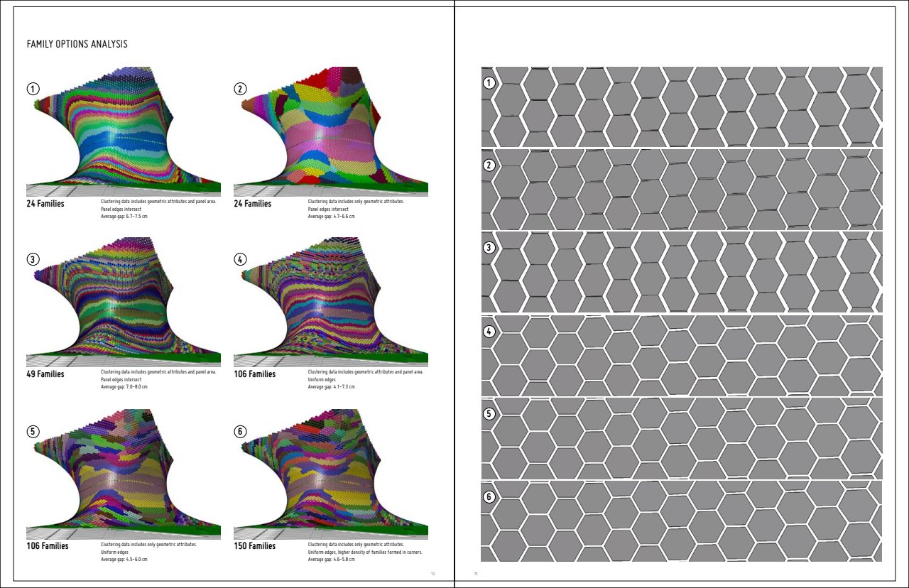This screenshot has width=909, height=588.
Task: Click the '150 Families' label
Action: point(255,546)
